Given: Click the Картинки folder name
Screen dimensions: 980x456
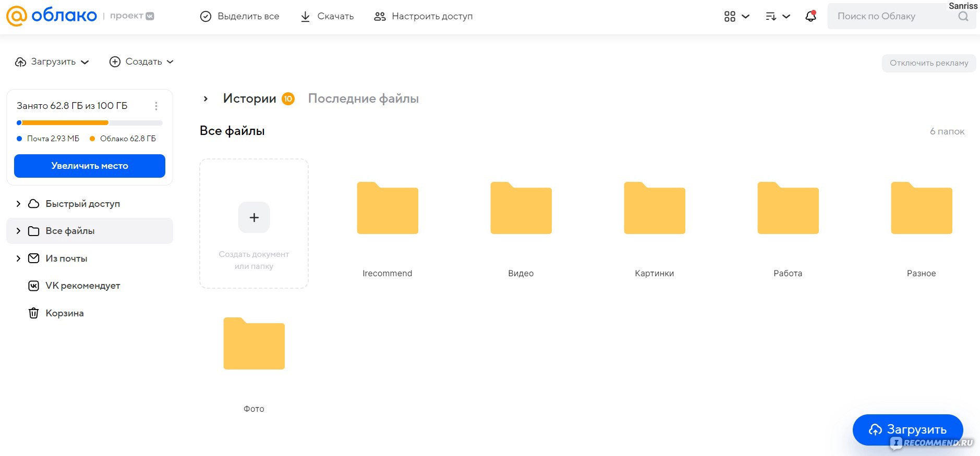Looking at the screenshot, I should point(655,273).
